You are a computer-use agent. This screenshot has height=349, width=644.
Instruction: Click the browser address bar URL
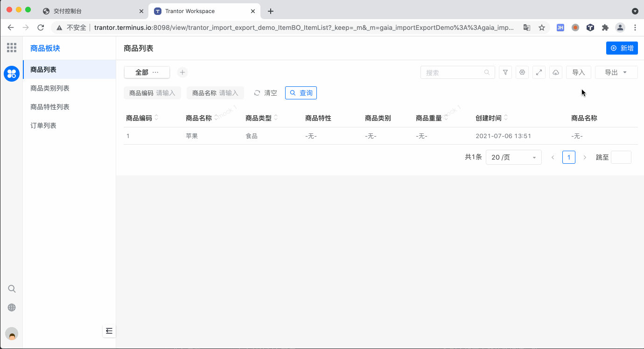tap(304, 28)
